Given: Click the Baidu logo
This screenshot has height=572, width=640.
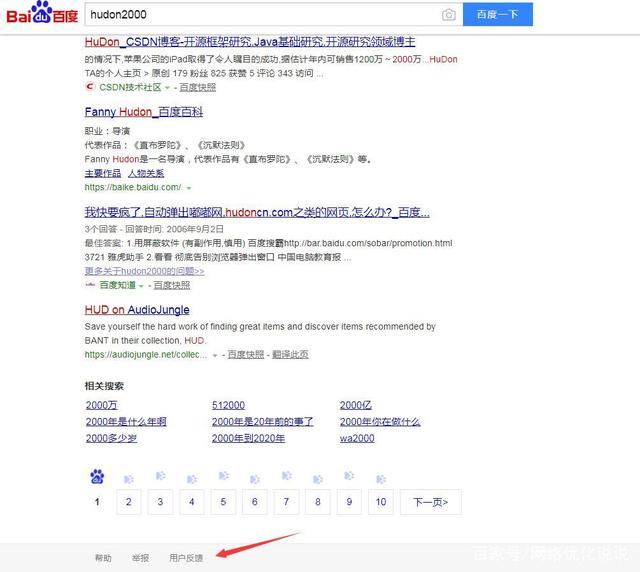Looking at the screenshot, I should pyautogui.click(x=42, y=13).
